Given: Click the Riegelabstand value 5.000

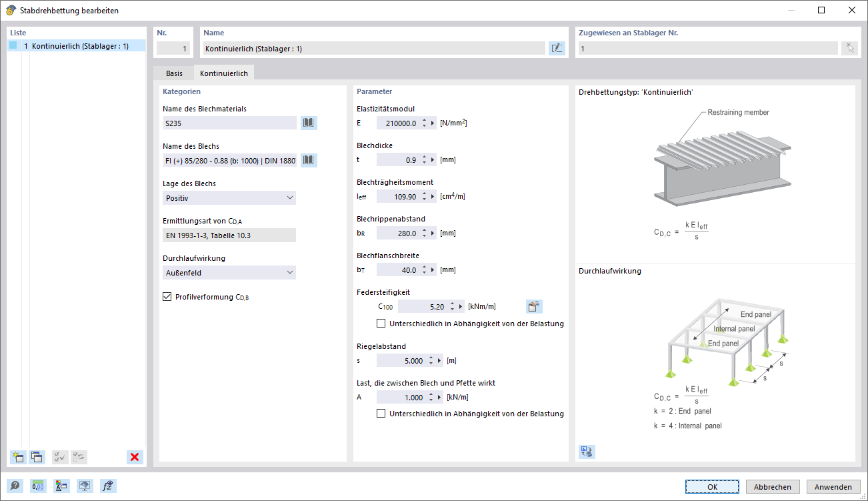Looking at the screenshot, I should [x=401, y=360].
